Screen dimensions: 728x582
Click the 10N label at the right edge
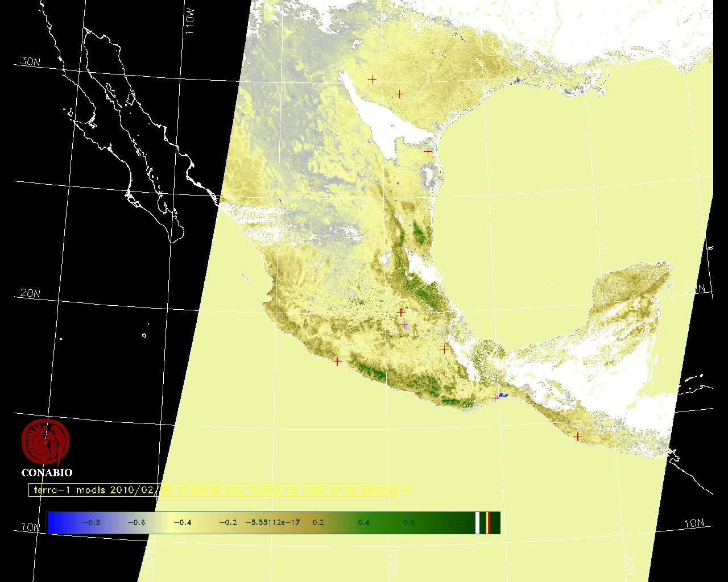693,523
